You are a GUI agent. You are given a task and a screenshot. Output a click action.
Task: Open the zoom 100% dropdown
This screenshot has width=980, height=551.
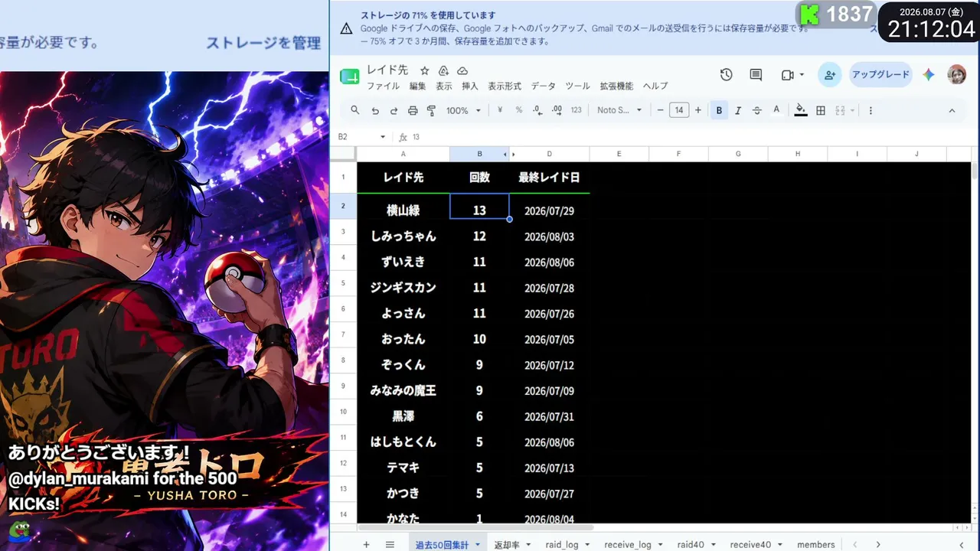(463, 110)
